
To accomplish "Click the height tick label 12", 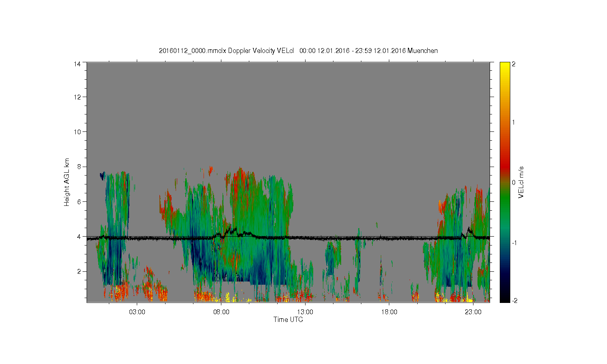I will pyautogui.click(x=77, y=97).
